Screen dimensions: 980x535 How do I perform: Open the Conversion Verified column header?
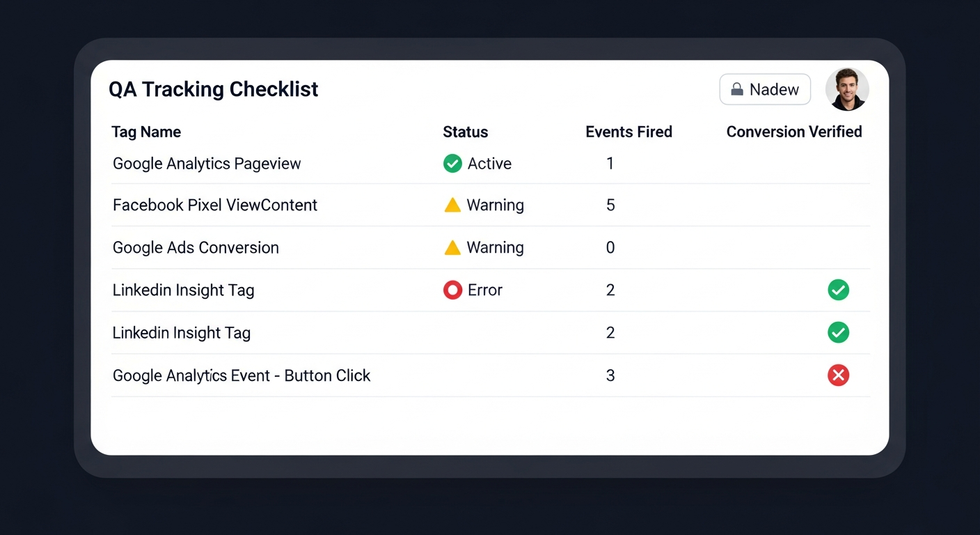794,132
